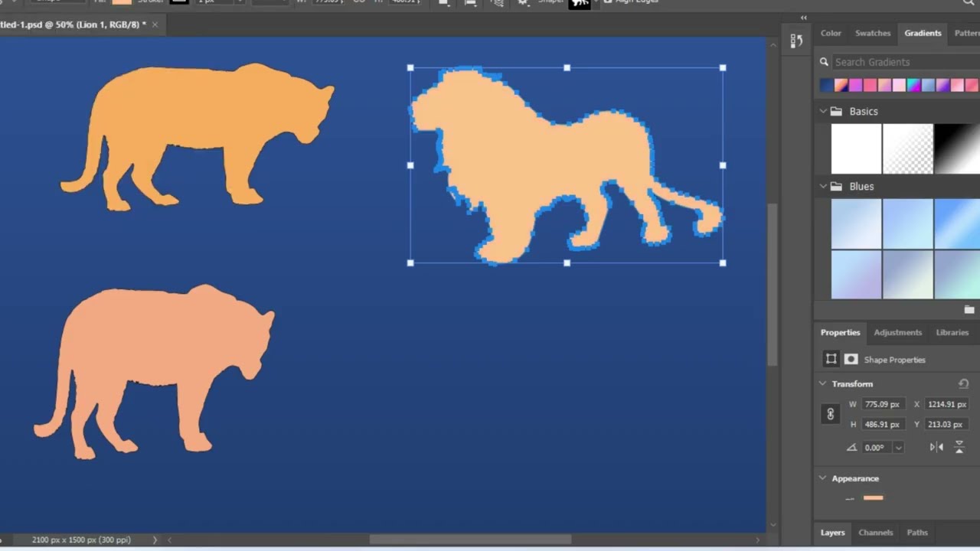Open path arrangement icon in options bar
The image size is (980, 551).
click(498, 3)
